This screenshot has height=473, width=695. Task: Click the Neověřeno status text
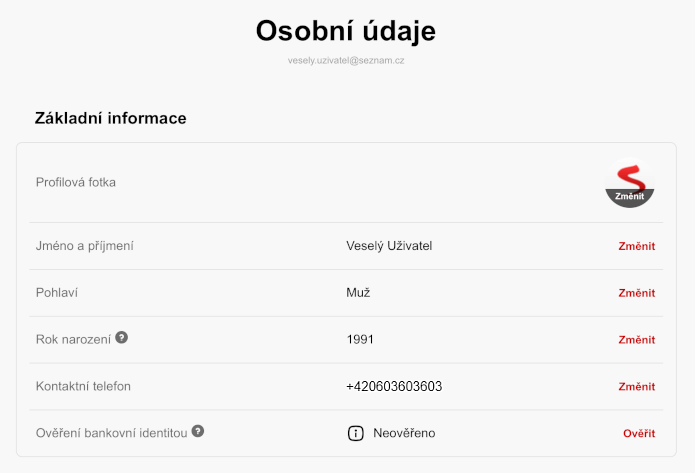404,433
